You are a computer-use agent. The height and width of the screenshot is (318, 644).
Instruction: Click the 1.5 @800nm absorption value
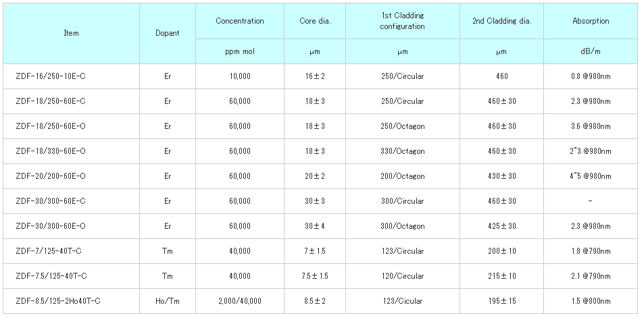click(591, 301)
